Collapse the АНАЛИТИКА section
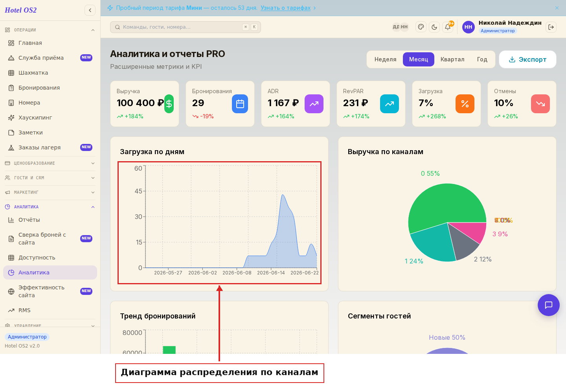This screenshot has height=392, width=566. (50, 207)
